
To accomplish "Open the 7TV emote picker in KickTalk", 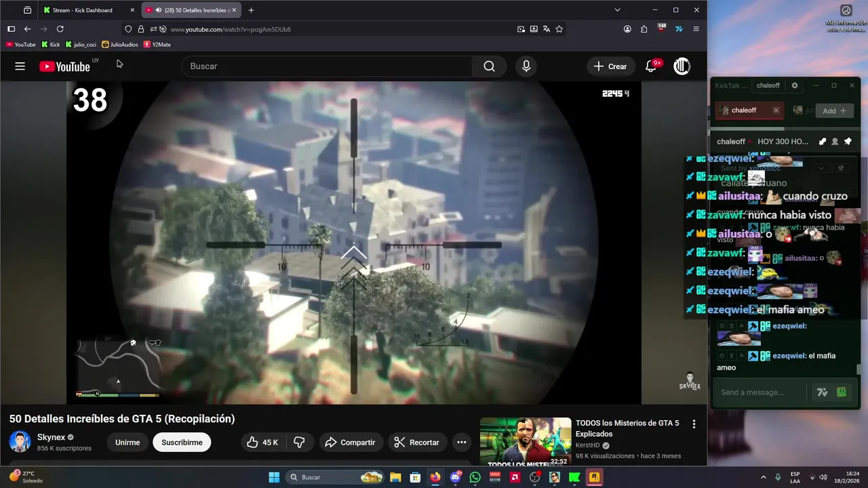I will (x=822, y=392).
